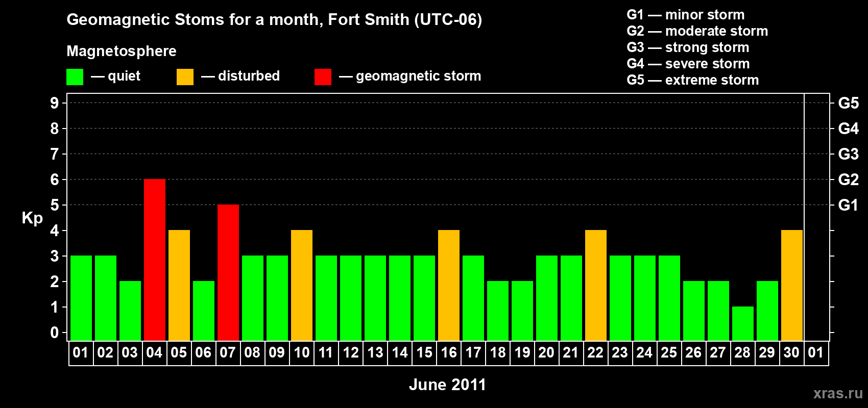This screenshot has width=868, height=408.
Task: Select the shortest green bar for June 28
Action: (x=743, y=323)
